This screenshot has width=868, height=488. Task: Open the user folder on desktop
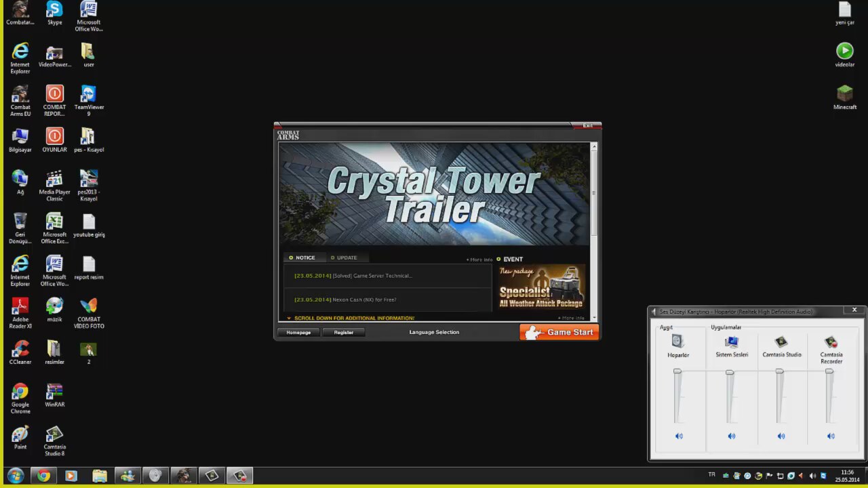click(88, 56)
